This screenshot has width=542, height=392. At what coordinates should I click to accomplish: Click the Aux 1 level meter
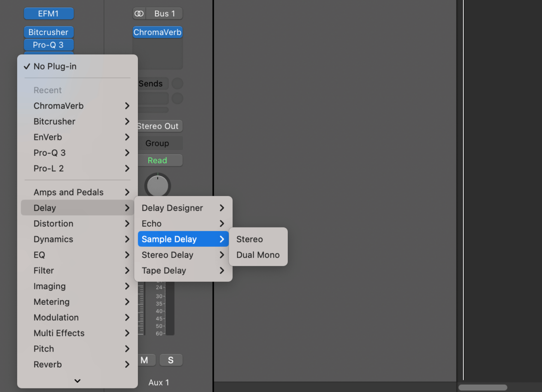[169, 307]
